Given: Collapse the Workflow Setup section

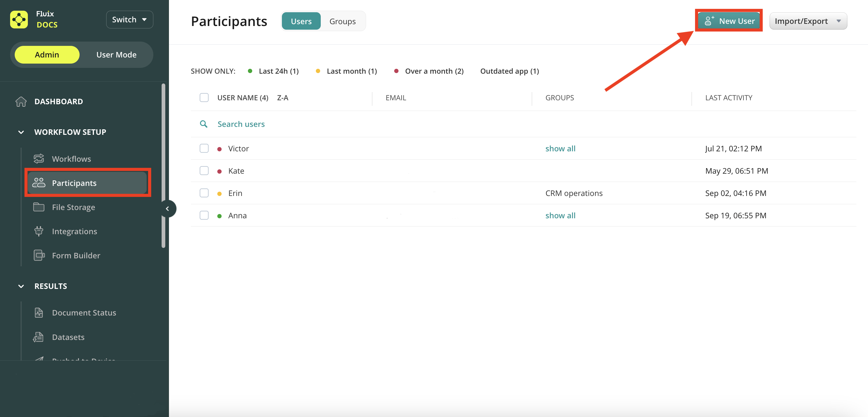Looking at the screenshot, I should (x=21, y=132).
